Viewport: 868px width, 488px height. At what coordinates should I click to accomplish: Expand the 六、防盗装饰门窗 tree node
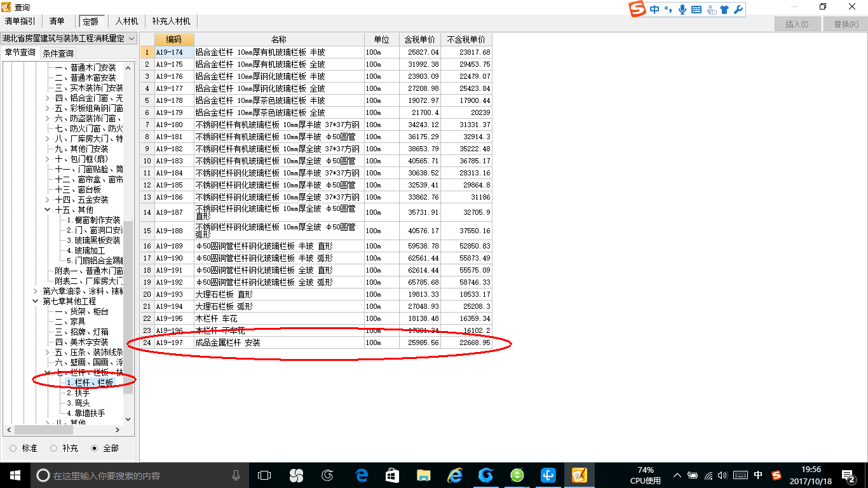[x=48, y=118]
